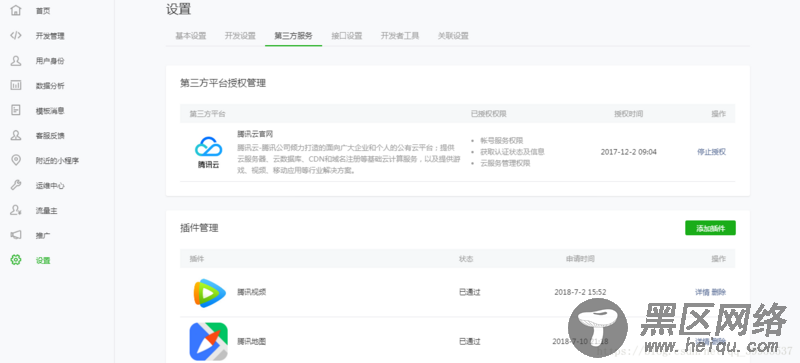Select 模板消息 in the sidebar
The width and height of the screenshot is (800, 363).
pos(50,111)
